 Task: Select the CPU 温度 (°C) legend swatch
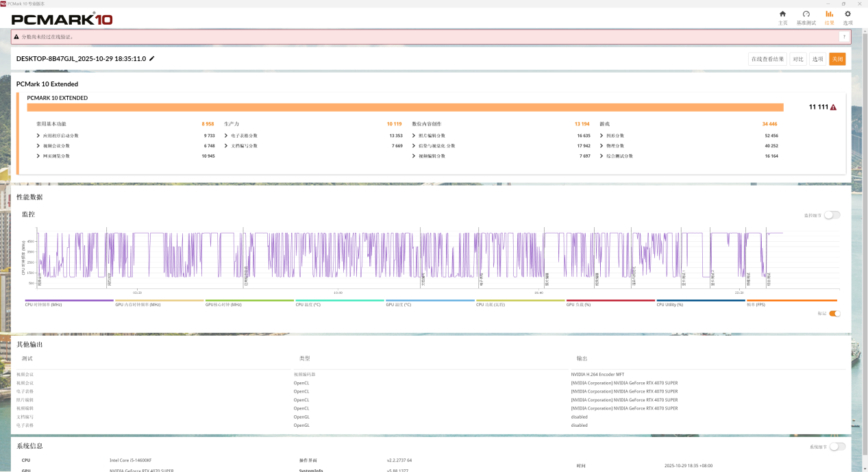tap(339, 301)
